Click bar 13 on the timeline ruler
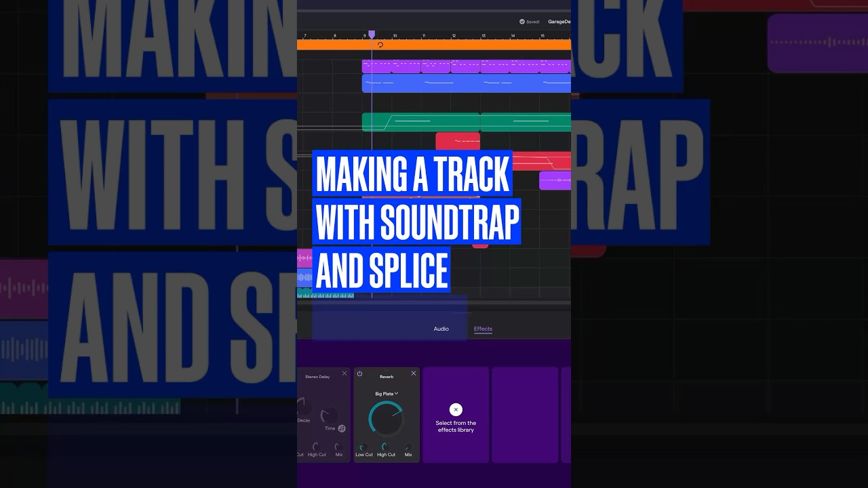Viewport: 868px width, 488px height. (484, 35)
